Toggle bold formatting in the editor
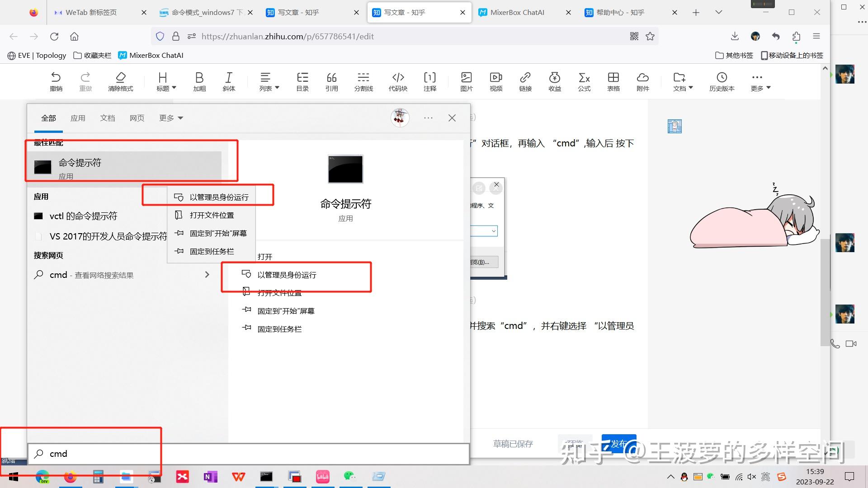The image size is (868, 488). pyautogui.click(x=199, y=81)
